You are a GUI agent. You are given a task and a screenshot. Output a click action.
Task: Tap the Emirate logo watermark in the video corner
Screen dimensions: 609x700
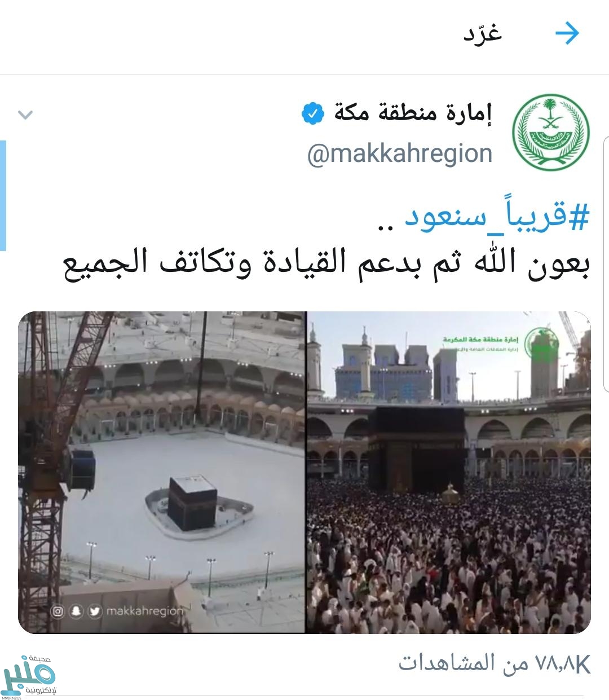click(541, 344)
